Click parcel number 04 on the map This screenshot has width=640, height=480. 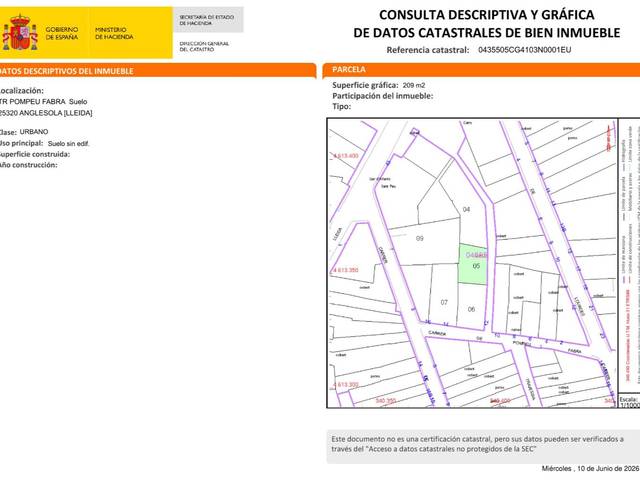(x=466, y=209)
